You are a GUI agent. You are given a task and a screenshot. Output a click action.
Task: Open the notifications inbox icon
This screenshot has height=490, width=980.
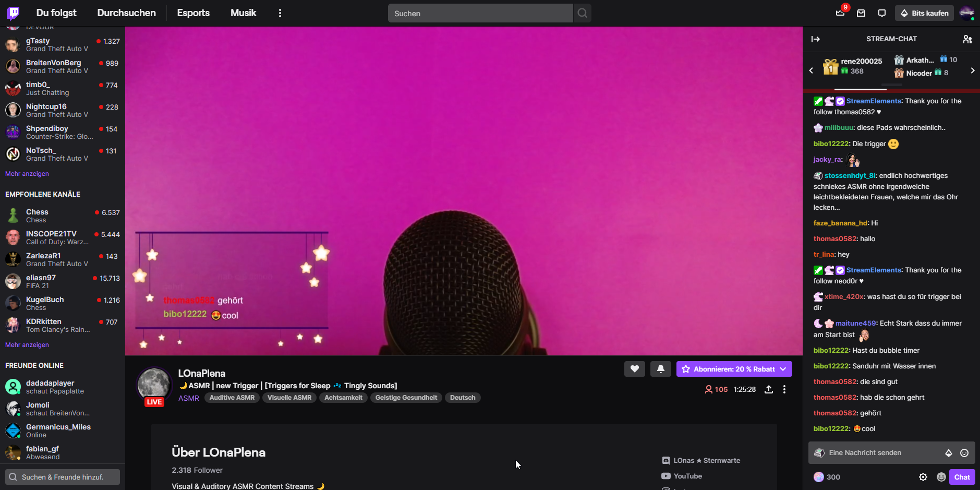861,13
